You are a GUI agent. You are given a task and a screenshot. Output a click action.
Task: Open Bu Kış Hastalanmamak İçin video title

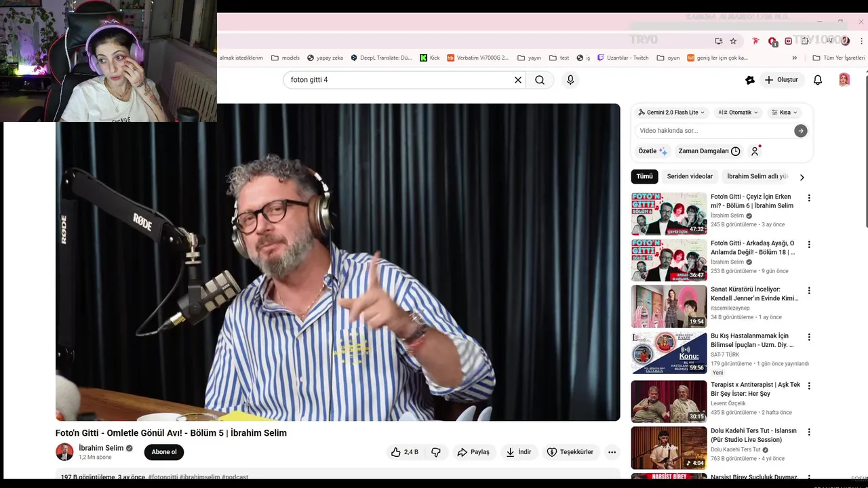[752, 340]
